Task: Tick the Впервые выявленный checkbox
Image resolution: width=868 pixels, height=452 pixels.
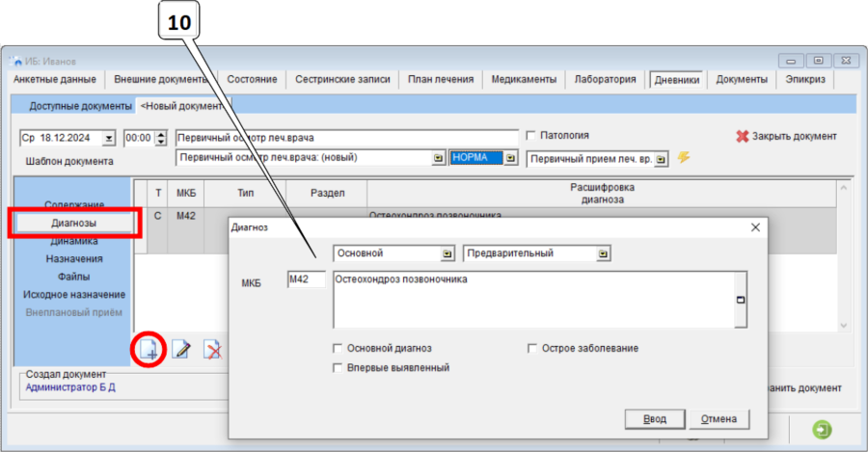Action: (338, 367)
